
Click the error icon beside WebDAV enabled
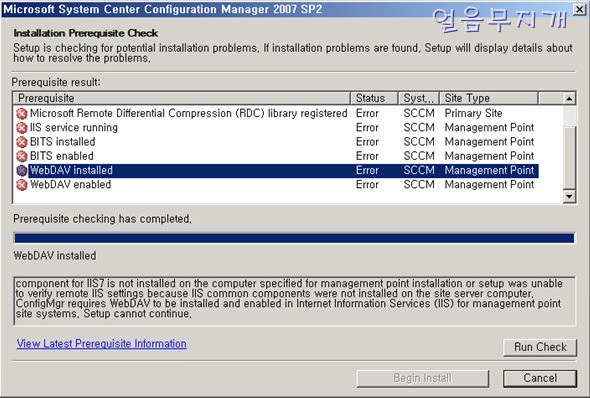(22, 185)
